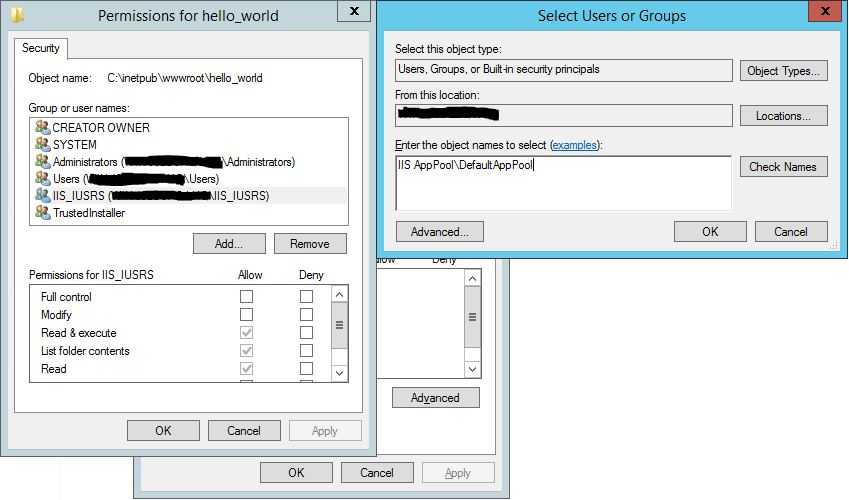This screenshot has height=500, width=849.
Task: Open Object Types dialog
Action: tap(783, 71)
